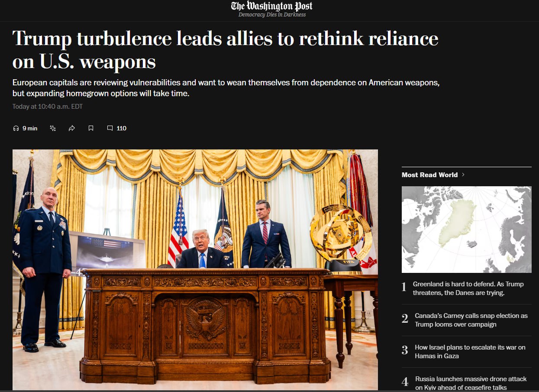Image resolution: width=539 pixels, height=392 pixels.
Task: Click the share arrow icon
Action: (72, 128)
